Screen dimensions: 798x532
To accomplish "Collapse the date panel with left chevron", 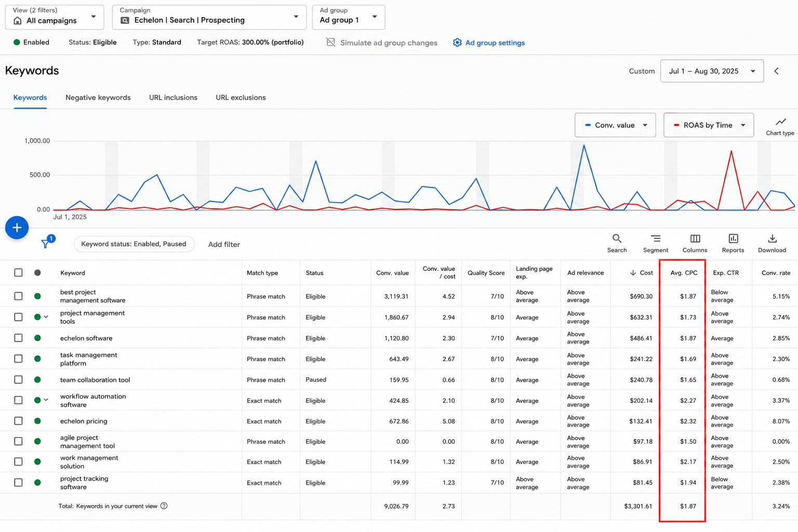I will tap(777, 71).
